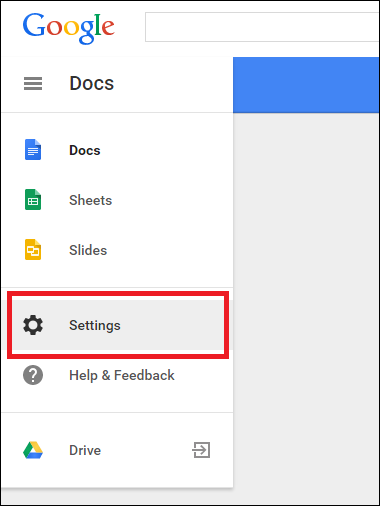Open Sheets from the sidebar menu
Viewport: 380px width, 506px height.
(90, 200)
